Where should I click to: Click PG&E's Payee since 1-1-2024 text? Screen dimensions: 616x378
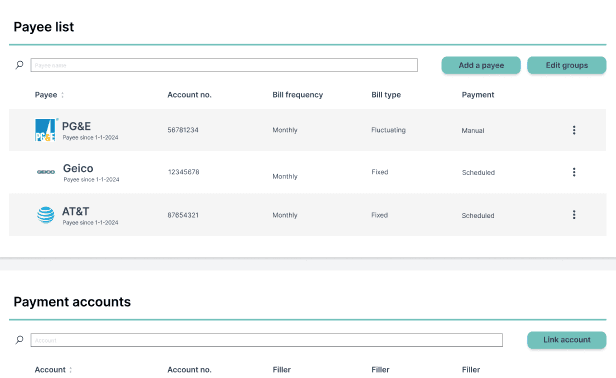90,138
